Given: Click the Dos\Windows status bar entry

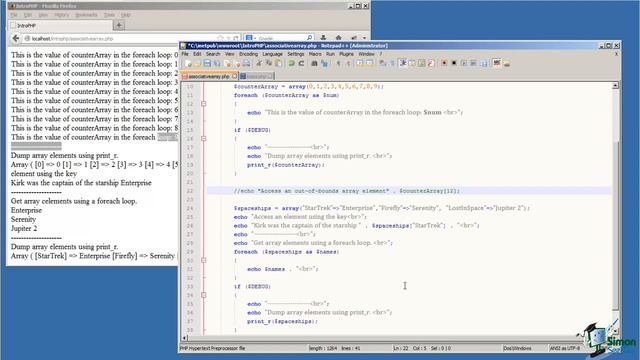Looking at the screenshot, I should [518, 348].
